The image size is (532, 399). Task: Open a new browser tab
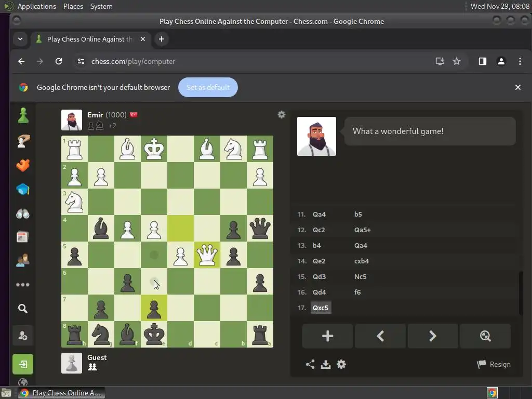(x=162, y=39)
